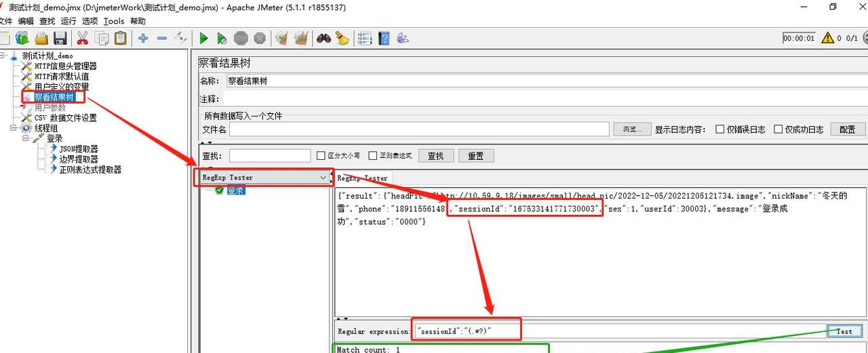Click the Test regex button
The image size is (868, 353).
pyautogui.click(x=844, y=331)
